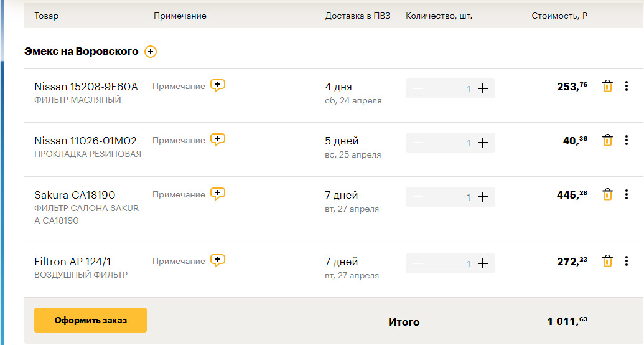Decrease quantity of Sakura CA18190

click(418, 197)
